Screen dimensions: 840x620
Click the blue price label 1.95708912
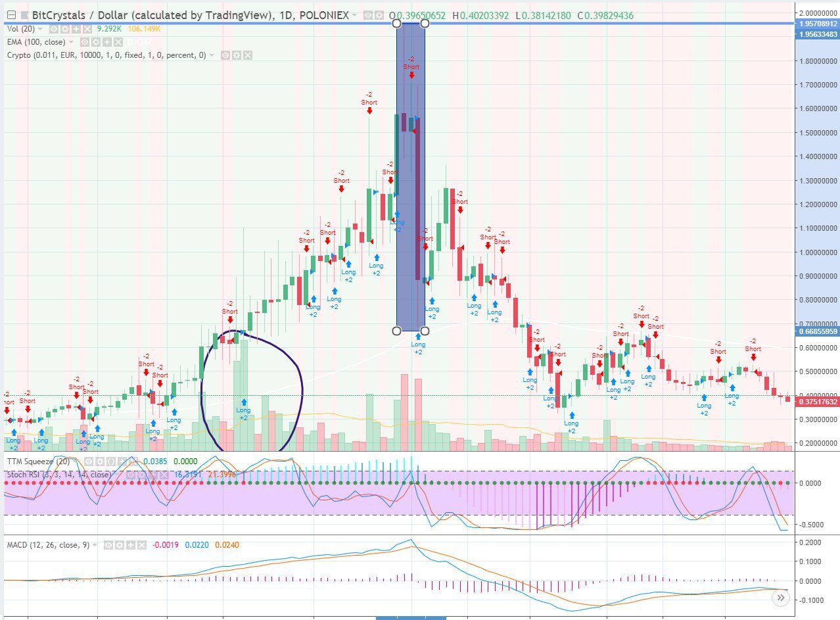click(x=818, y=24)
